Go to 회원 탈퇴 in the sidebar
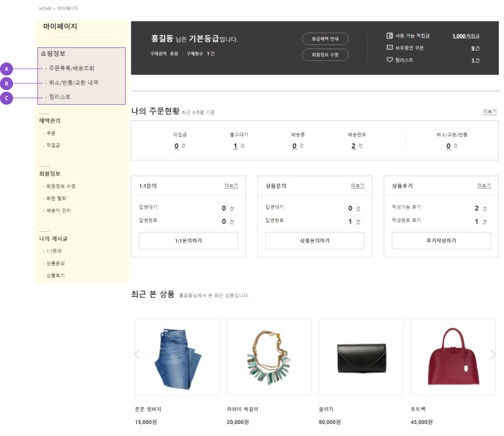 (x=56, y=198)
